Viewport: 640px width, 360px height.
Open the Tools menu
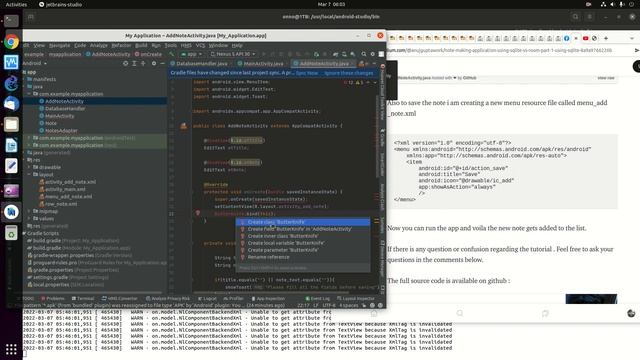[x=171, y=45]
